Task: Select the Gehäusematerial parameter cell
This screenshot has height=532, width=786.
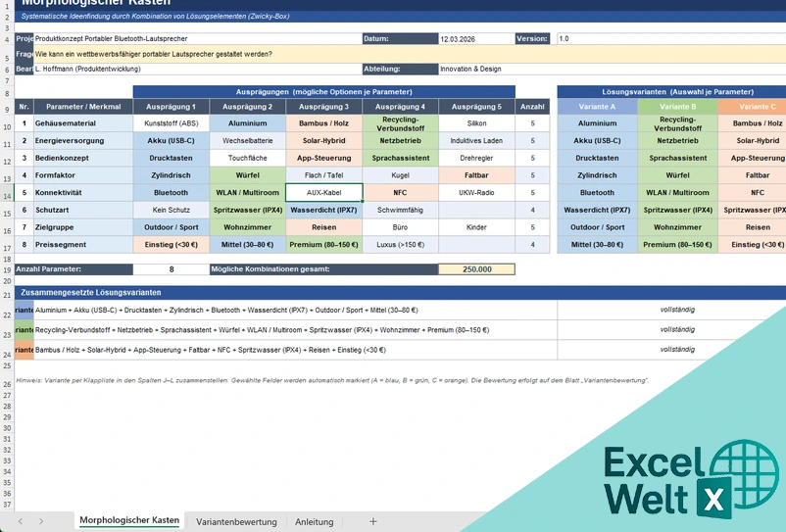Action: (x=83, y=123)
